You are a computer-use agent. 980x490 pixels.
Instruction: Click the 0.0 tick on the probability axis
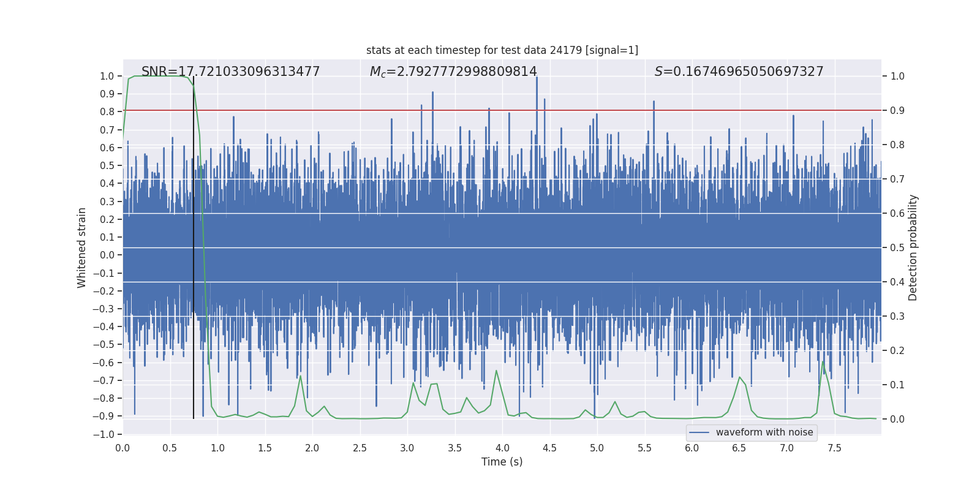tap(897, 420)
